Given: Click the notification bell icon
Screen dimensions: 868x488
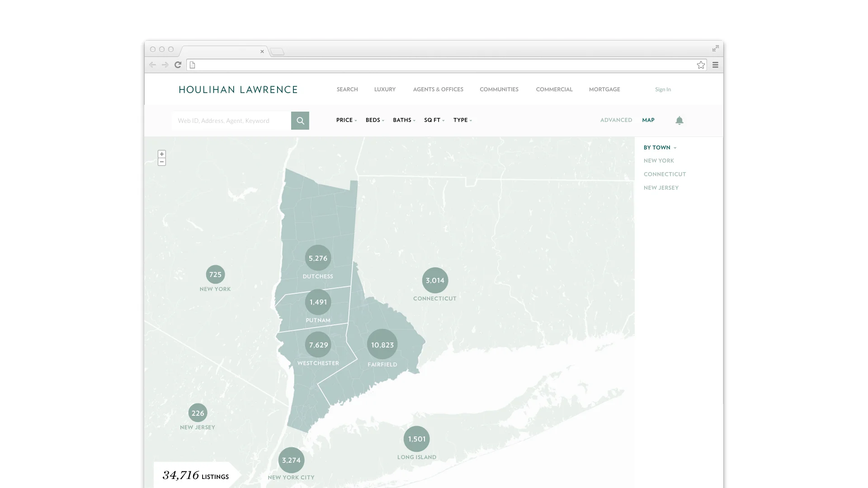Looking at the screenshot, I should (x=679, y=120).
